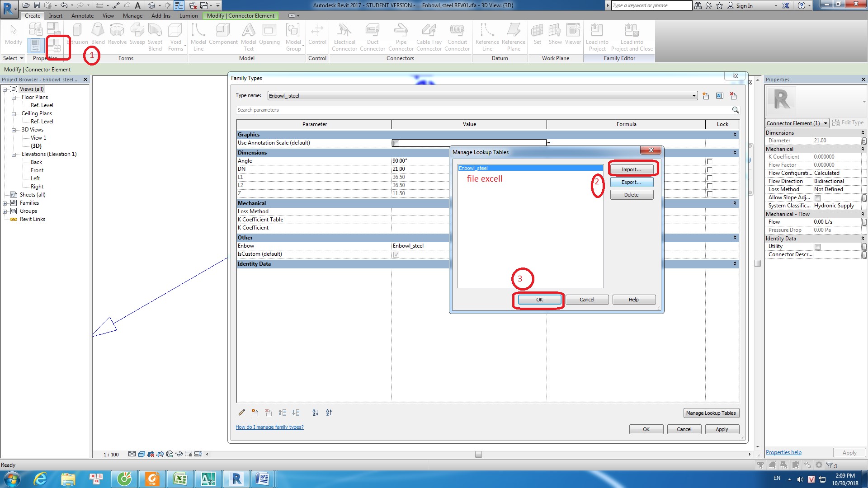The height and width of the screenshot is (488, 868).
Task: Enable the Utility checkbox in Properties
Action: click(x=817, y=247)
